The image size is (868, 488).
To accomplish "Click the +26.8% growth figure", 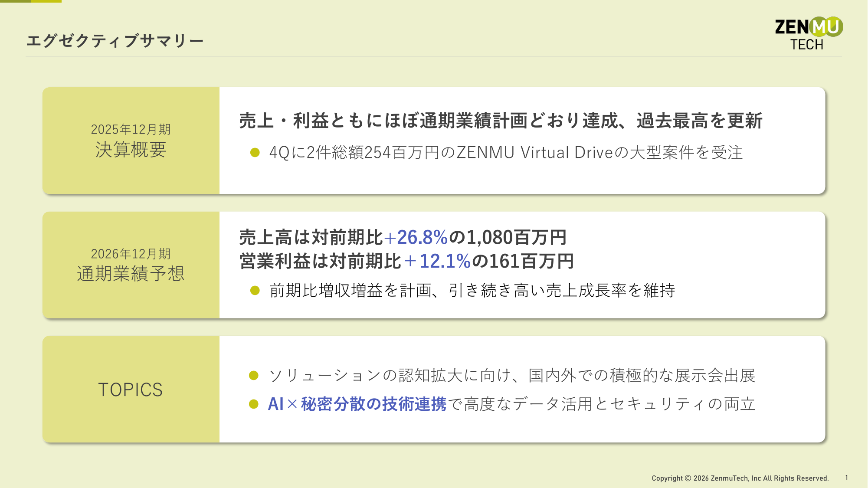I will pyautogui.click(x=416, y=237).
